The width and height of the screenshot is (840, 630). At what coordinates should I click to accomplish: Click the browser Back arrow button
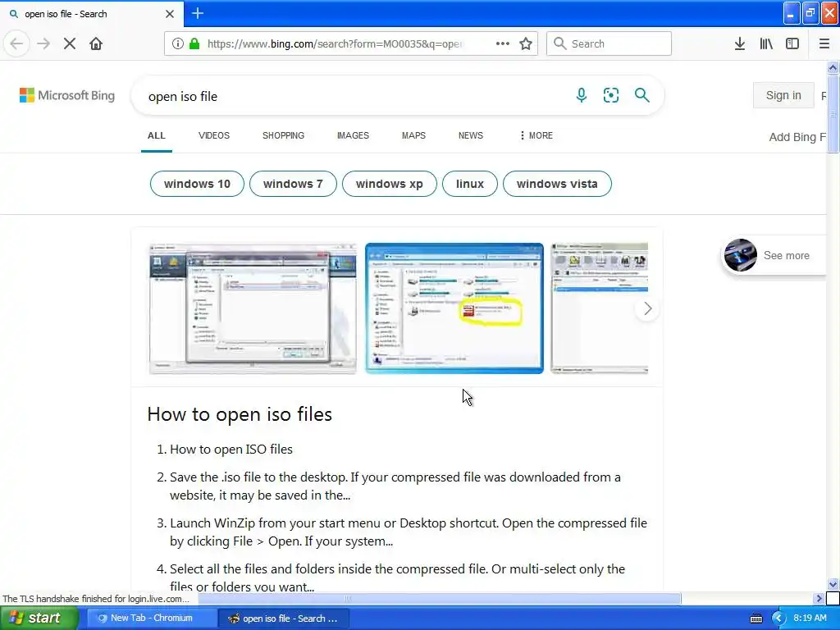coord(16,43)
